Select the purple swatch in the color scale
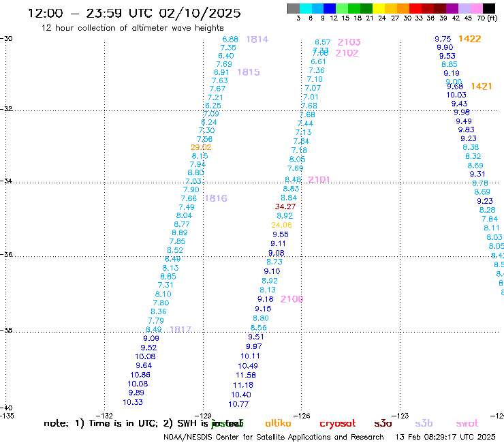The width and height of the screenshot is (504, 443). [x=452, y=8]
